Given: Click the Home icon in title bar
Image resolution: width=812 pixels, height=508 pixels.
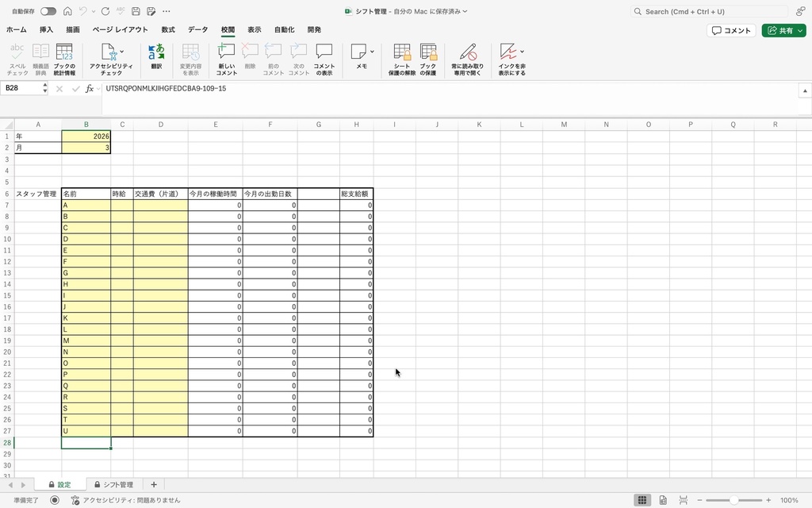Looking at the screenshot, I should [x=67, y=11].
